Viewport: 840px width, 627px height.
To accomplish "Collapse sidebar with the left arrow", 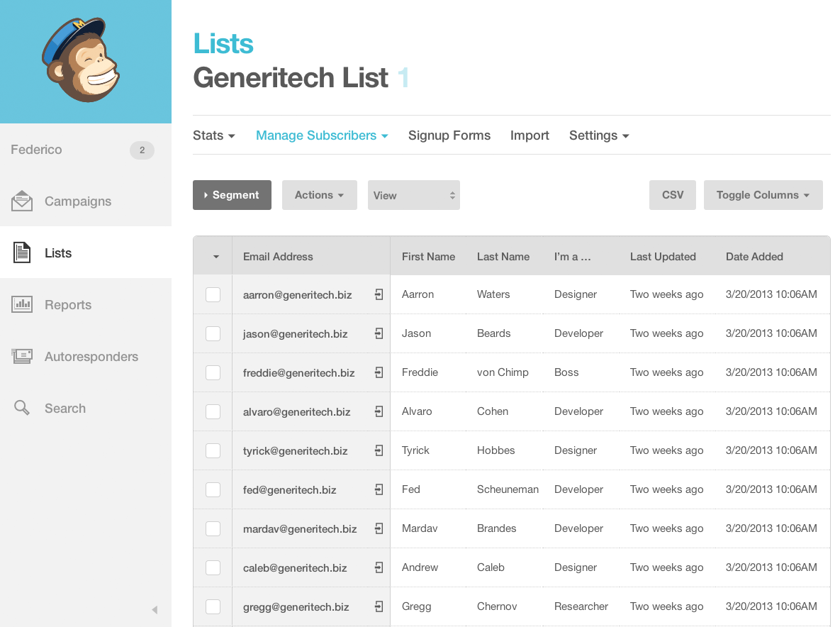I will [x=155, y=610].
